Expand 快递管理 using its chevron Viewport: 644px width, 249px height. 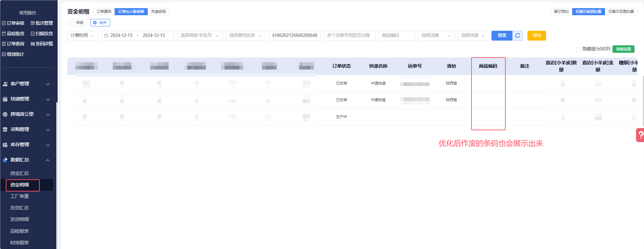pyautogui.click(x=48, y=99)
